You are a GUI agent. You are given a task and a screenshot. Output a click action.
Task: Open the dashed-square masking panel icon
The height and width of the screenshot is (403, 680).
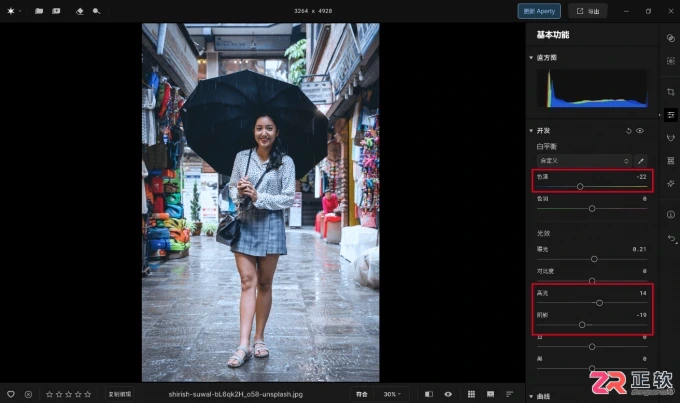click(670, 61)
